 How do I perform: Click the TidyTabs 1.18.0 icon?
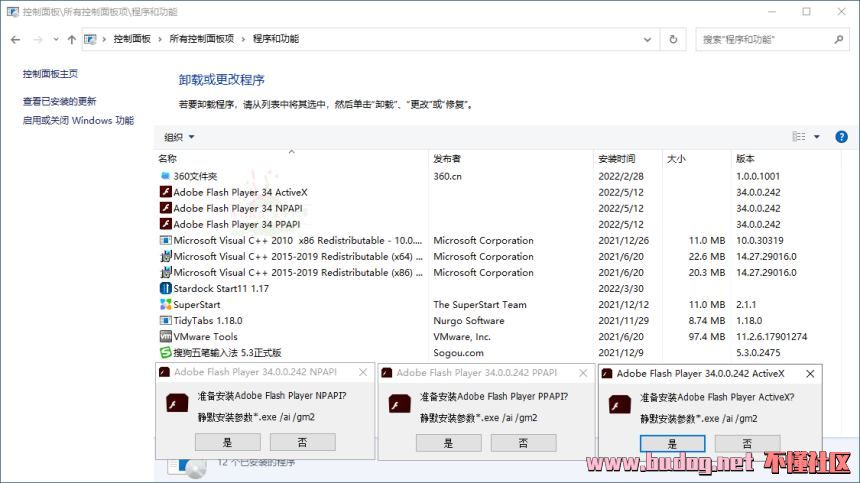pyautogui.click(x=165, y=321)
